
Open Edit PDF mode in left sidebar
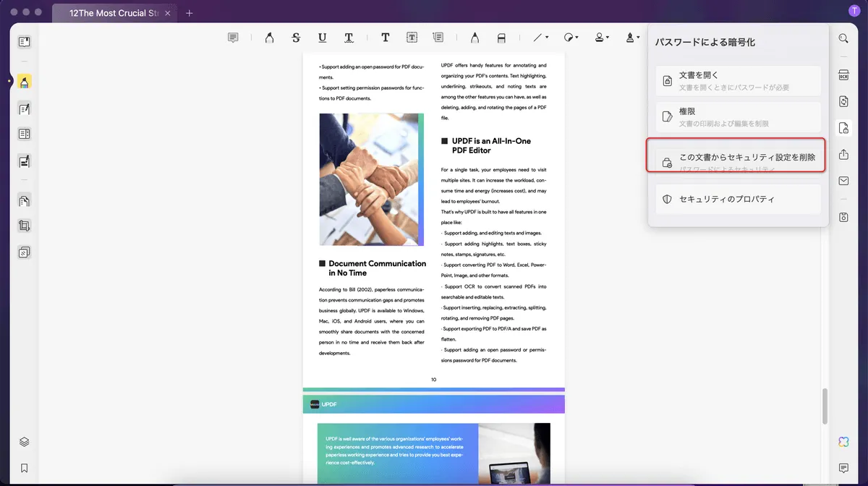coord(25,108)
